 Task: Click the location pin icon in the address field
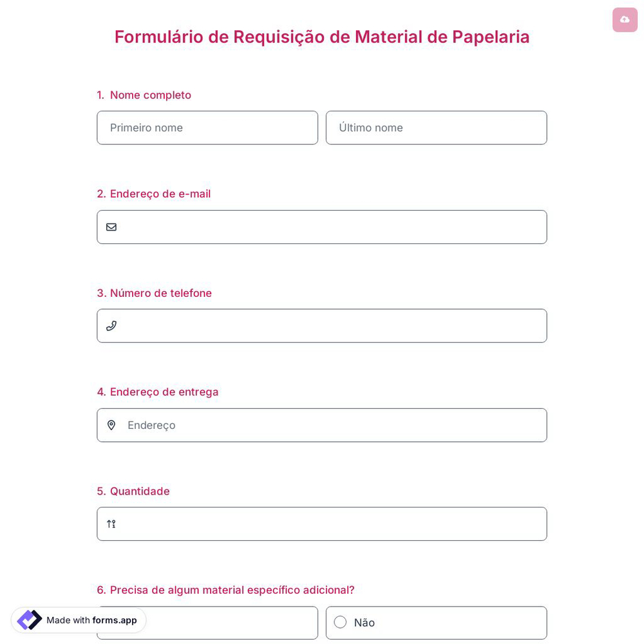click(x=111, y=424)
